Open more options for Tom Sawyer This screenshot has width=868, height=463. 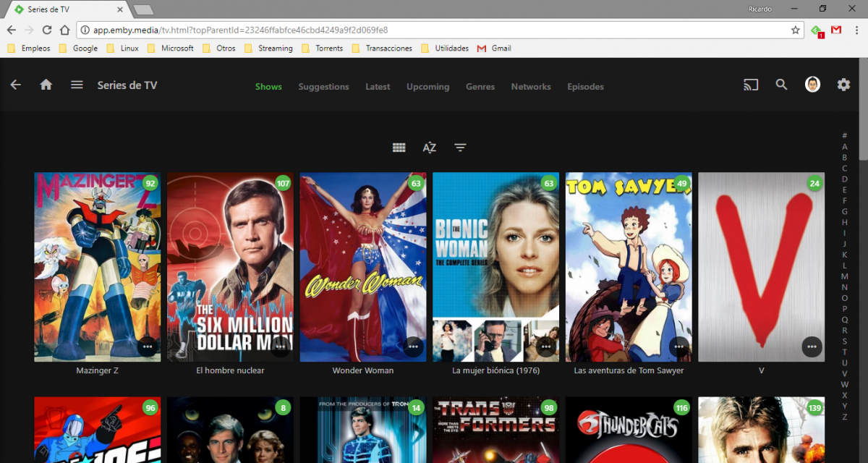[x=679, y=347]
